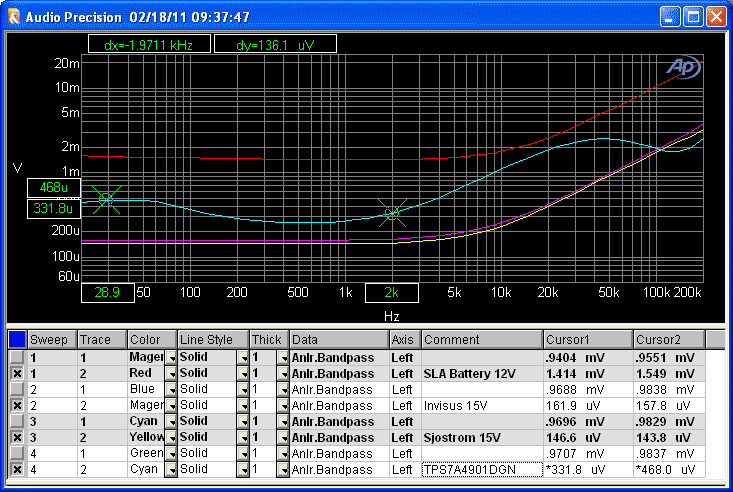Open color dropdown for the Invisus 15V row
The width and height of the screenshot is (733, 492).
click(171, 405)
